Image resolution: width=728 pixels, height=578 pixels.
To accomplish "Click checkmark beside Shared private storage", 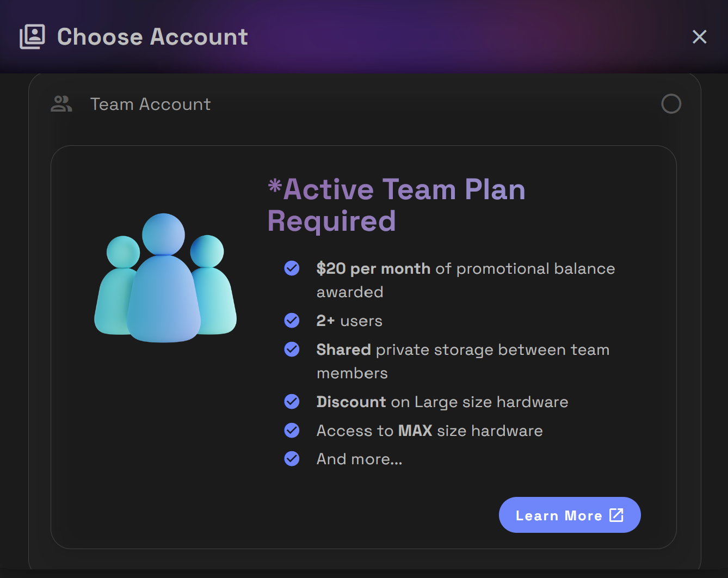I will (x=292, y=349).
